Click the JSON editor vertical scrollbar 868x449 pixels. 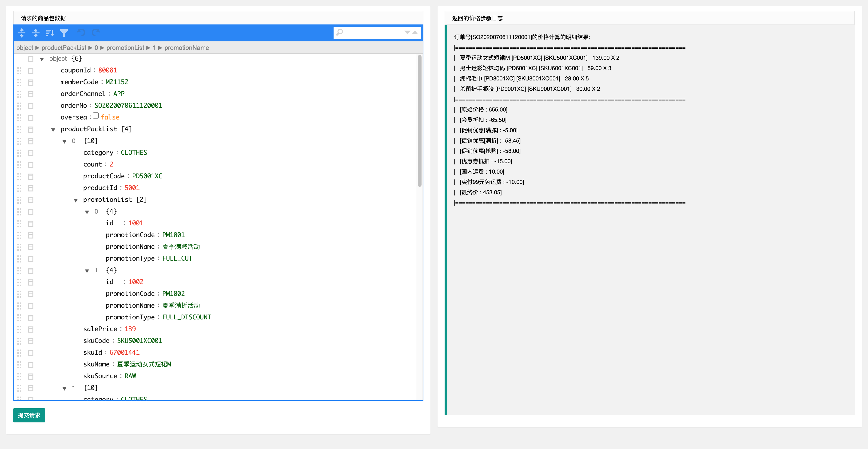click(x=419, y=121)
